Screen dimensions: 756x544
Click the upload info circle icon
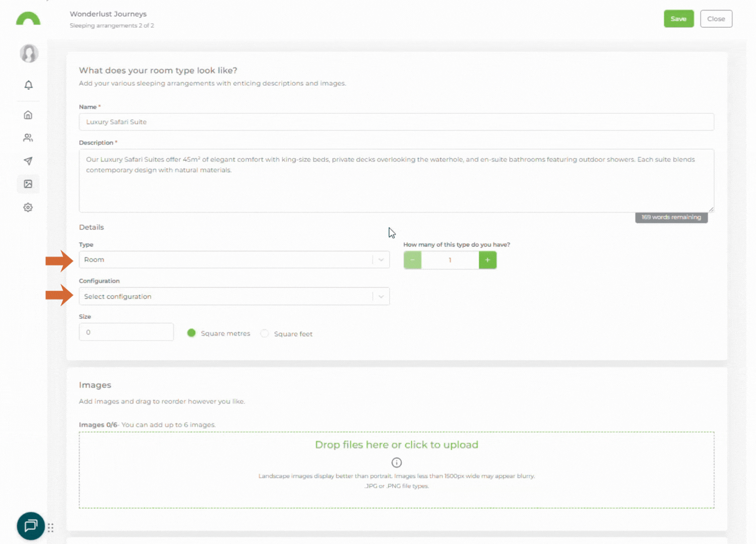point(397,462)
